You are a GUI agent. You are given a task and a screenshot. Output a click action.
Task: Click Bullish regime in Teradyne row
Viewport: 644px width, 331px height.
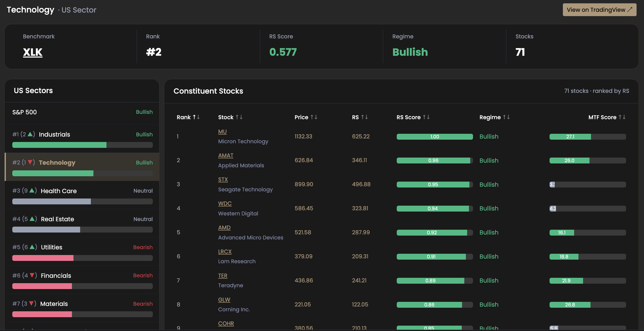click(x=489, y=280)
